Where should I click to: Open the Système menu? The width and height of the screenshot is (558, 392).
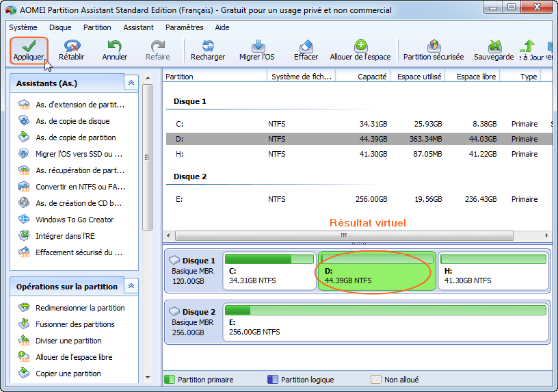pyautogui.click(x=23, y=27)
